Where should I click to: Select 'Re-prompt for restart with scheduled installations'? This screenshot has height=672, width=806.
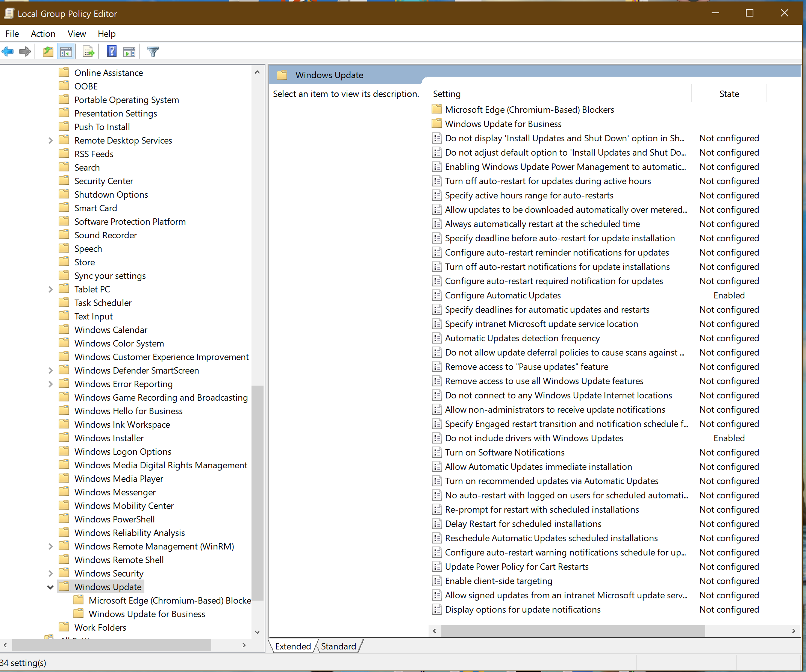pyautogui.click(x=542, y=510)
